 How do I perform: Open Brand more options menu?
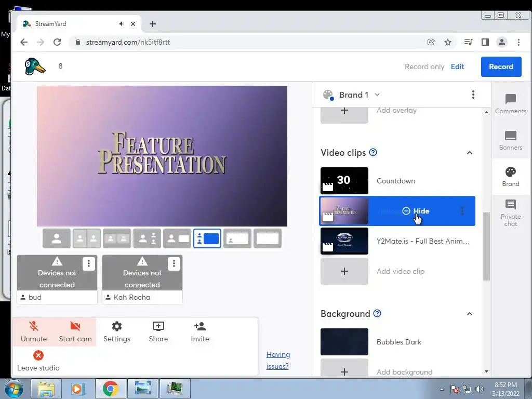(473, 95)
